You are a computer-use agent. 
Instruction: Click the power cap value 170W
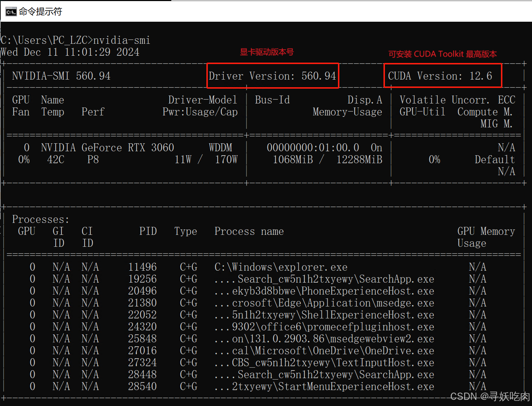226,160
